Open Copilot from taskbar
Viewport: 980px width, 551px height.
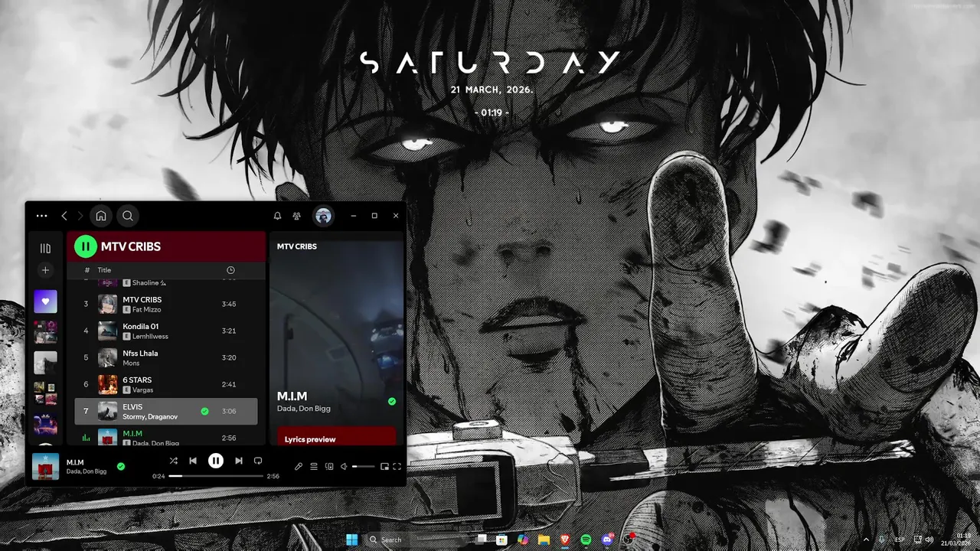(x=523, y=540)
